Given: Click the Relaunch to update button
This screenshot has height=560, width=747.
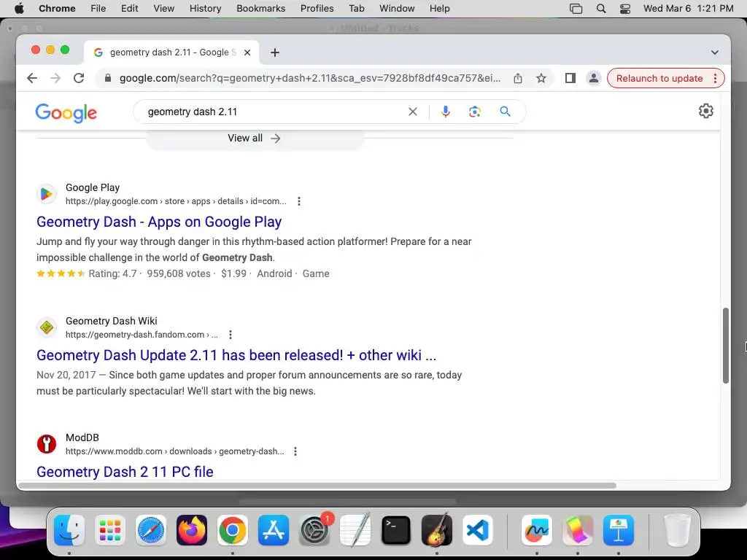Looking at the screenshot, I should (x=659, y=78).
